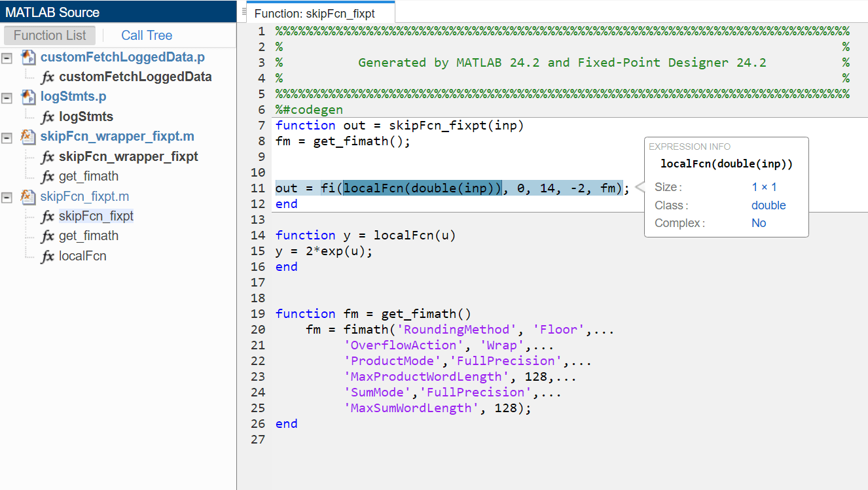Collapse the logStmts.p tree node

7,97
